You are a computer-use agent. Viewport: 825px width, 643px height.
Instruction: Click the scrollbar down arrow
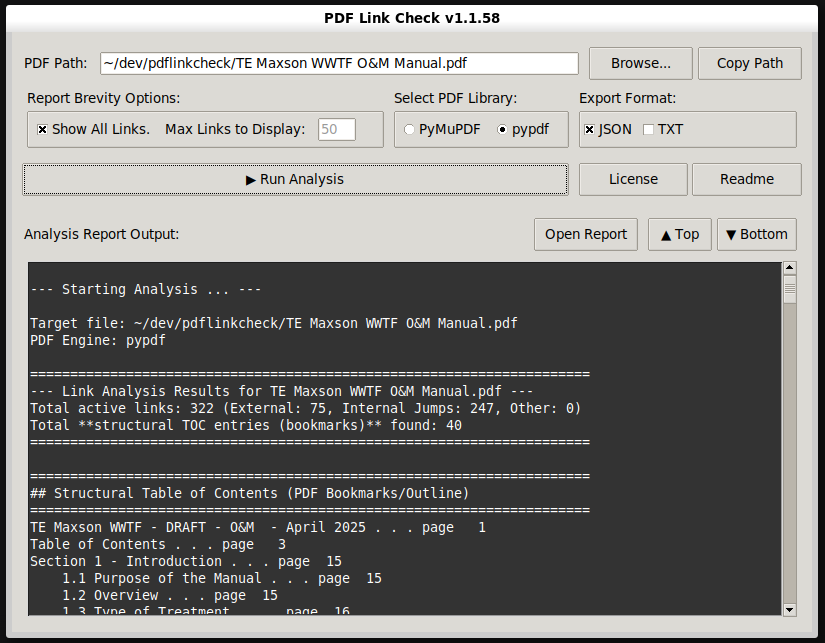tap(790, 607)
